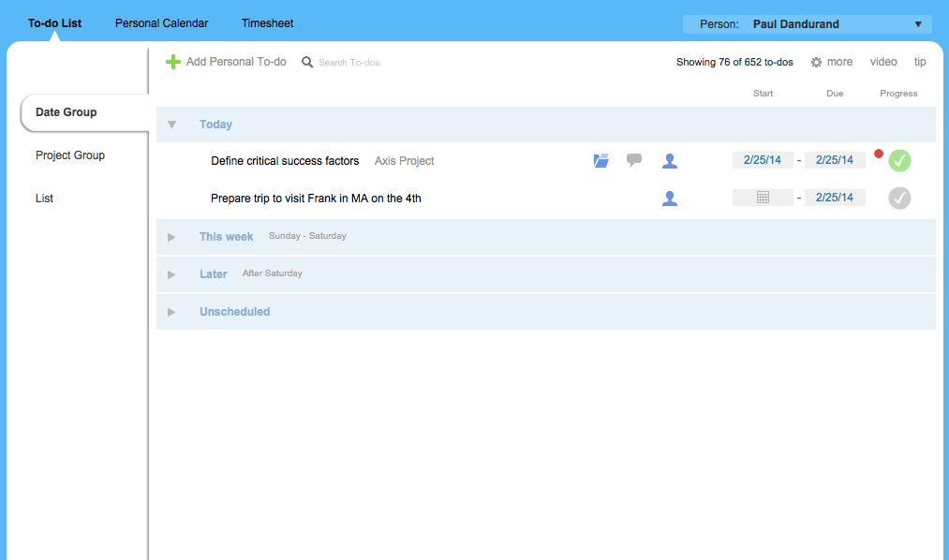Screen dimensions: 949x560
Task: Open the video link
Action: [882, 61]
